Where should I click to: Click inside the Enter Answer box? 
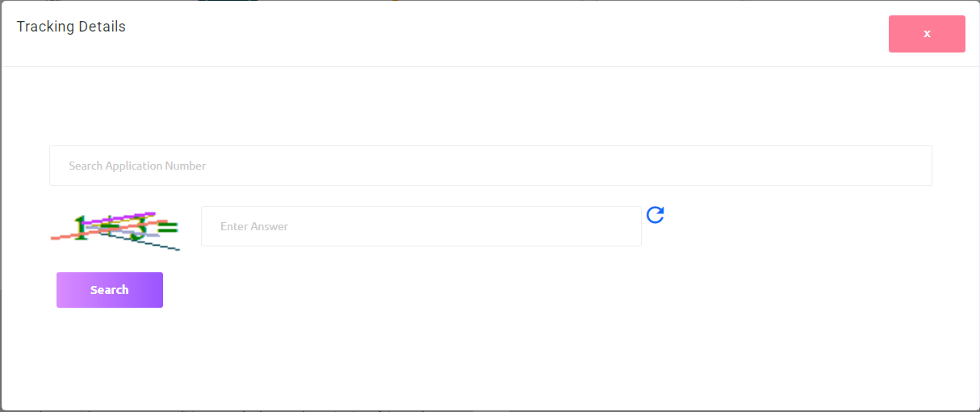point(421,226)
